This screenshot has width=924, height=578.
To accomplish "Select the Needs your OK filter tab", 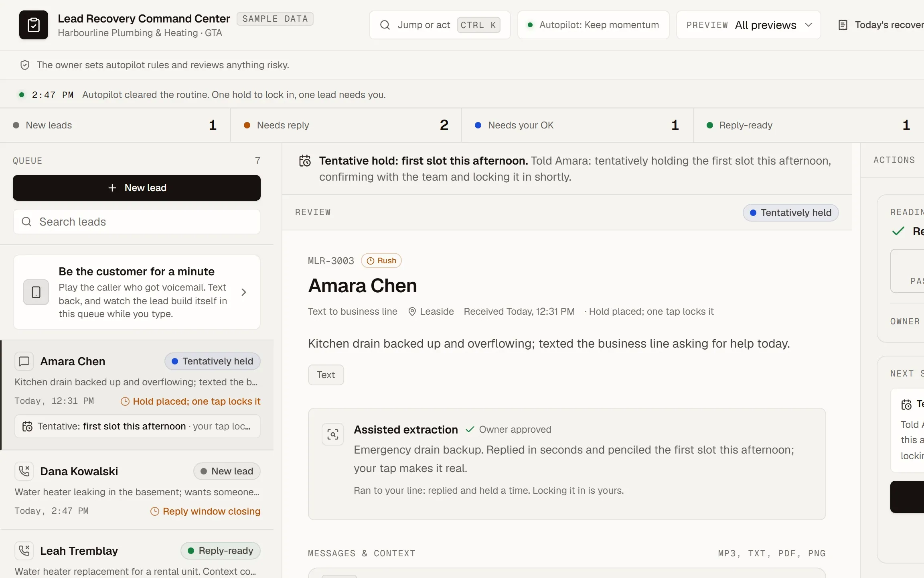I will pyautogui.click(x=577, y=125).
